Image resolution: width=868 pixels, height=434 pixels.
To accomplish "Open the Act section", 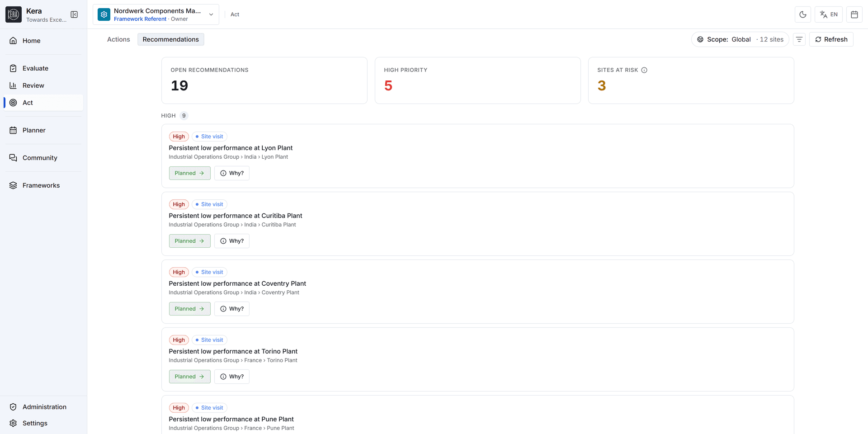I will (x=43, y=103).
